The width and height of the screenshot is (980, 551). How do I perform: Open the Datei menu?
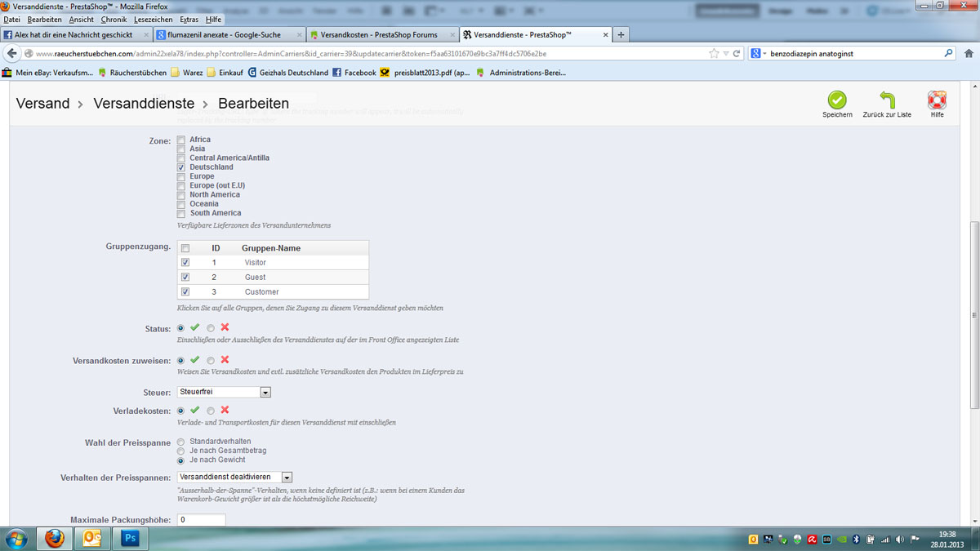[x=11, y=20]
